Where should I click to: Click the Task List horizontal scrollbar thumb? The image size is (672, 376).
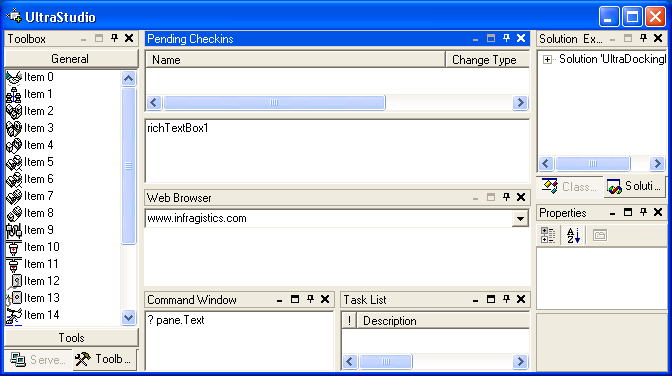tap(386, 361)
